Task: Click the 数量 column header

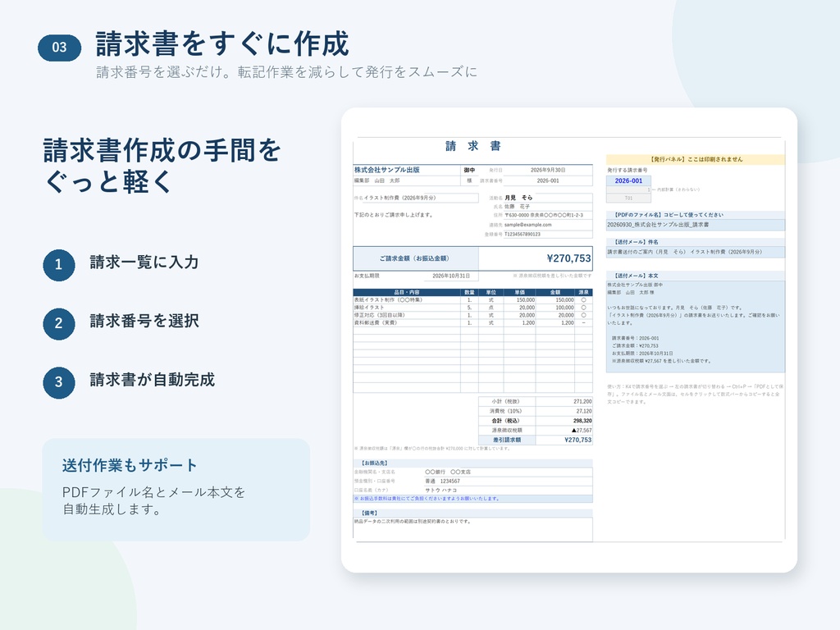Action: 469,293
